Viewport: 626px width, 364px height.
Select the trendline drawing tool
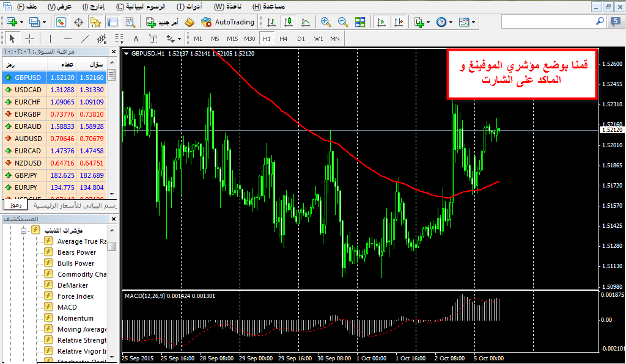85,38
